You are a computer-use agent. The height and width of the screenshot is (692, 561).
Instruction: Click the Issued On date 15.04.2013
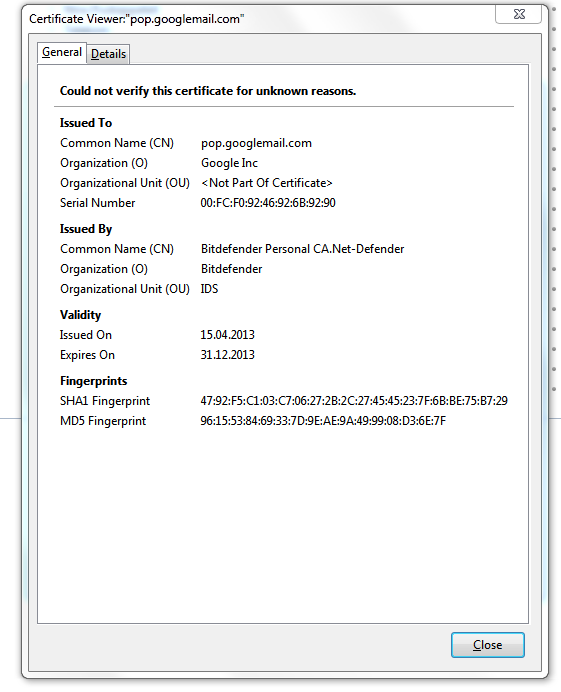coord(227,335)
